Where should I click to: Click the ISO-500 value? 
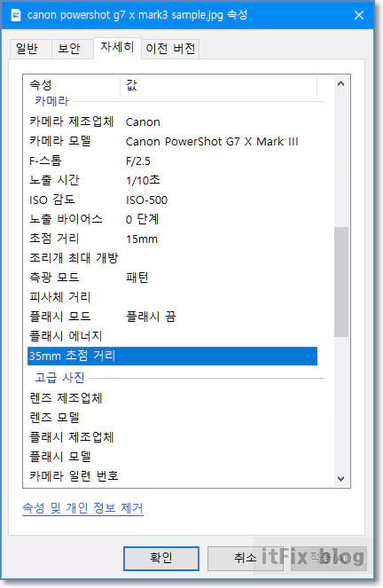pyautogui.click(x=146, y=200)
